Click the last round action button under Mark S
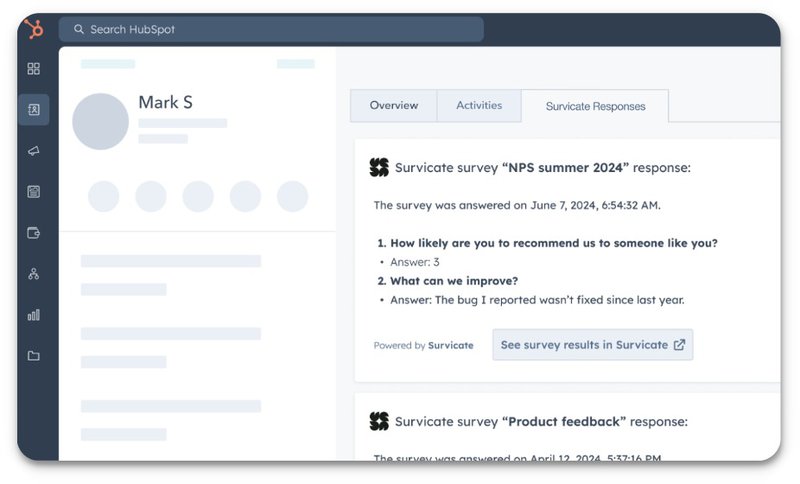Viewport: 800px width, 484px height. (293, 197)
